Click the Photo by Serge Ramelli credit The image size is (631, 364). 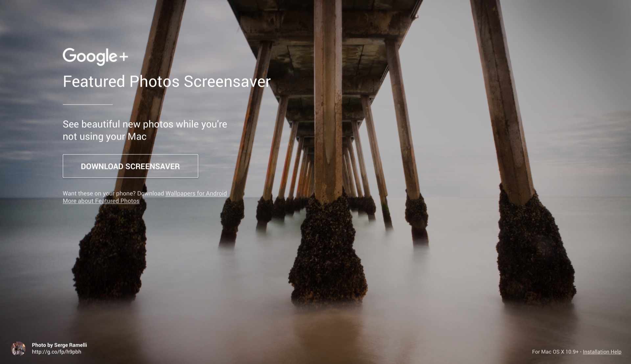tap(59, 345)
